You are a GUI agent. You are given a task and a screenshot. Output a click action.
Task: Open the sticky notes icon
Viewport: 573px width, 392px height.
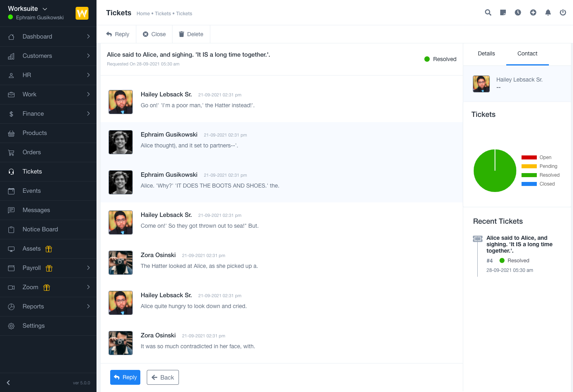coord(503,12)
